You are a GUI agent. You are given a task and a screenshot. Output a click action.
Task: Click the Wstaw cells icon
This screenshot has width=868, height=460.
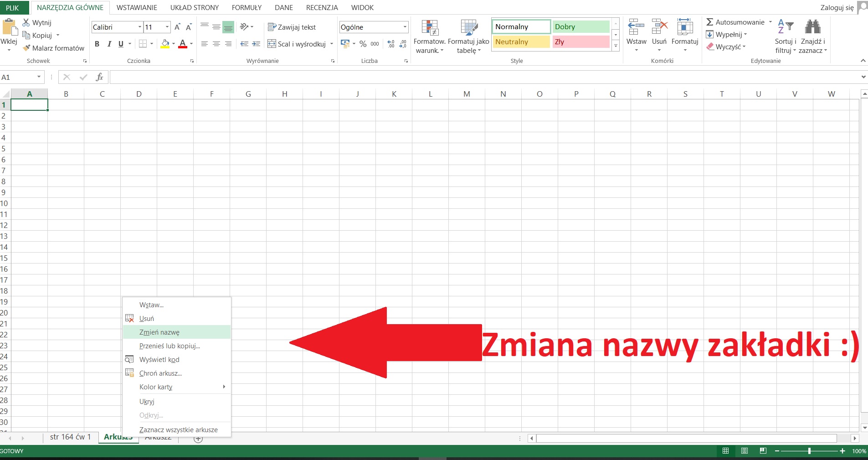pos(636,27)
